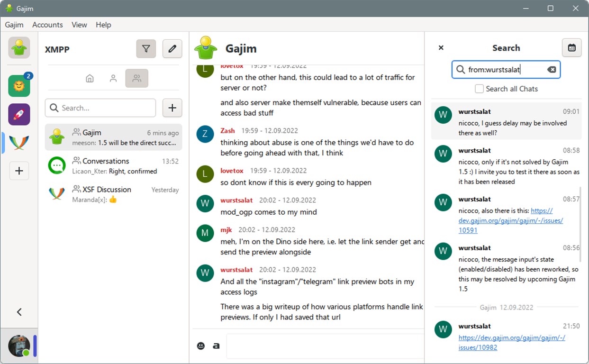Enable the Search all Chats checkbox
Image resolution: width=589 pixels, height=364 pixels.
pos(480,89)
